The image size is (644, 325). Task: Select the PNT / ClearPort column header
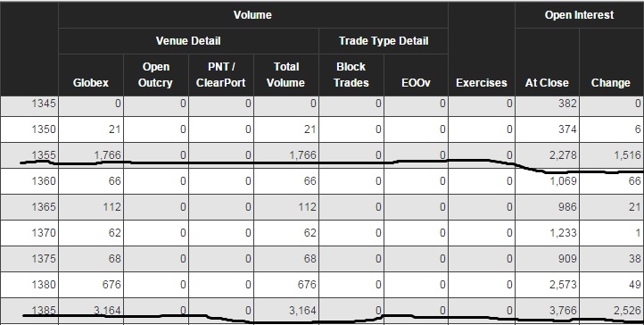point(221,75)
